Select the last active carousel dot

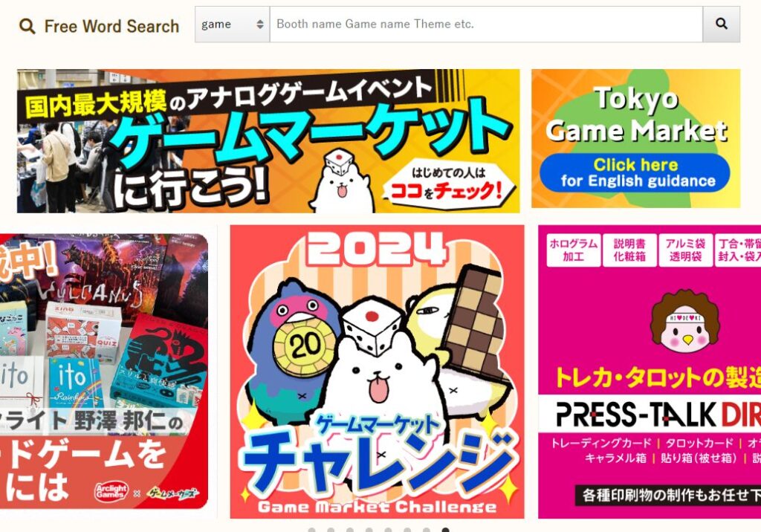coord(446,530)
